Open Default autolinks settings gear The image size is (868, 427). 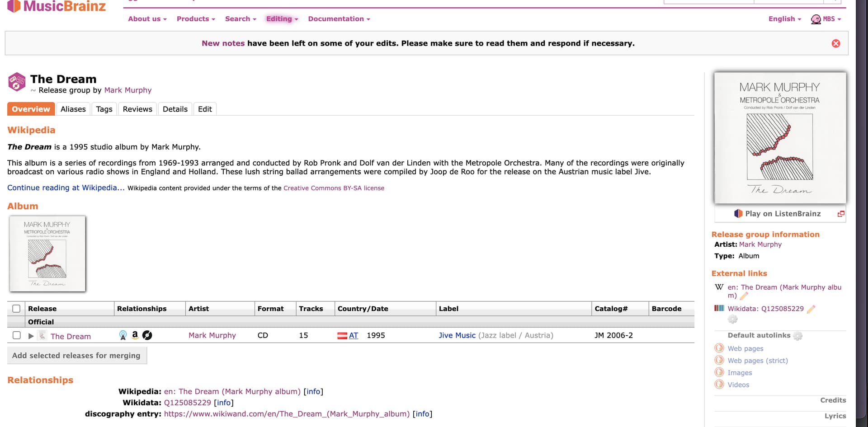click(798, 336)
